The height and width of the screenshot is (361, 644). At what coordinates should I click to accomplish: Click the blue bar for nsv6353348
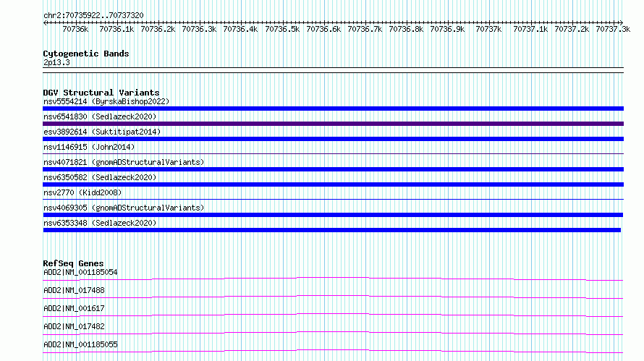tap(332, 230)
